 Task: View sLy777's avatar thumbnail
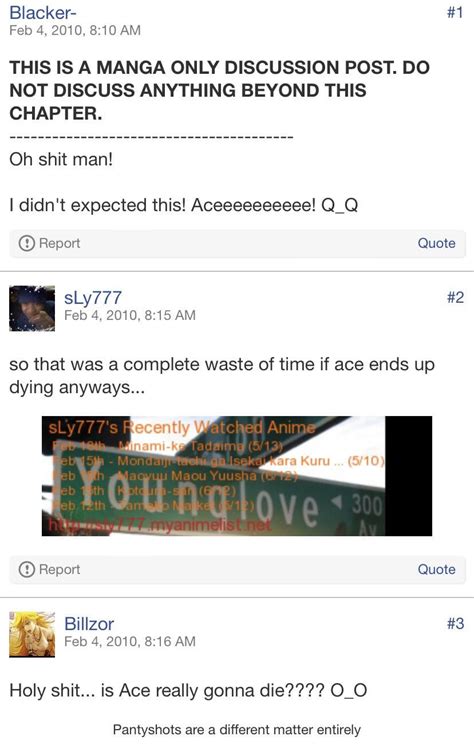(32, 308)
